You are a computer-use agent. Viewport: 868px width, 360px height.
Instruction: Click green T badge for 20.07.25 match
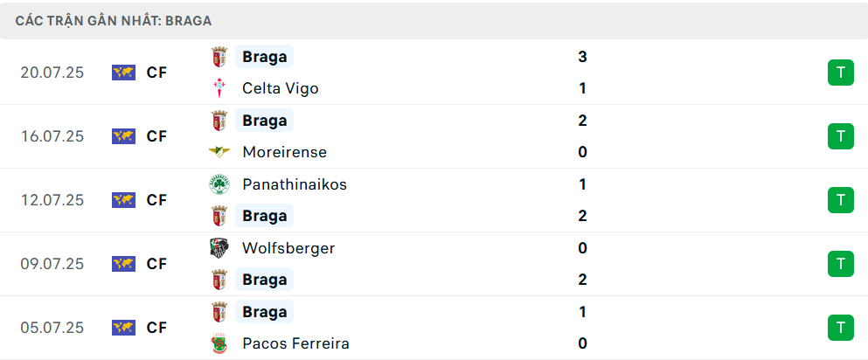(x=840, y=73)
